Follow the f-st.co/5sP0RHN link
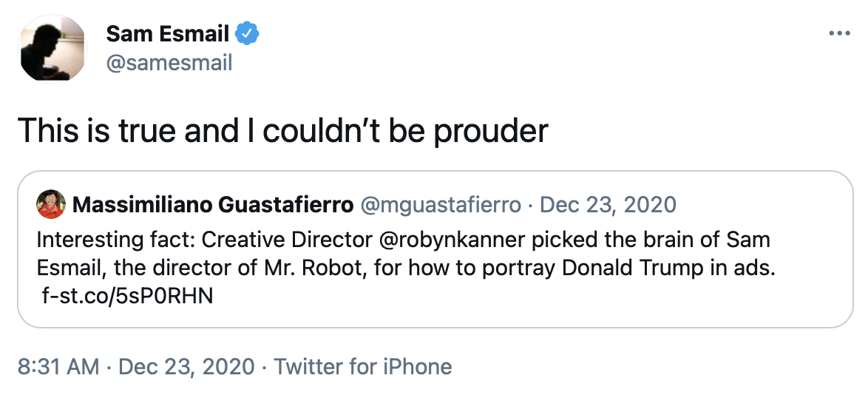The image size is (868, 398). [128, 297]
